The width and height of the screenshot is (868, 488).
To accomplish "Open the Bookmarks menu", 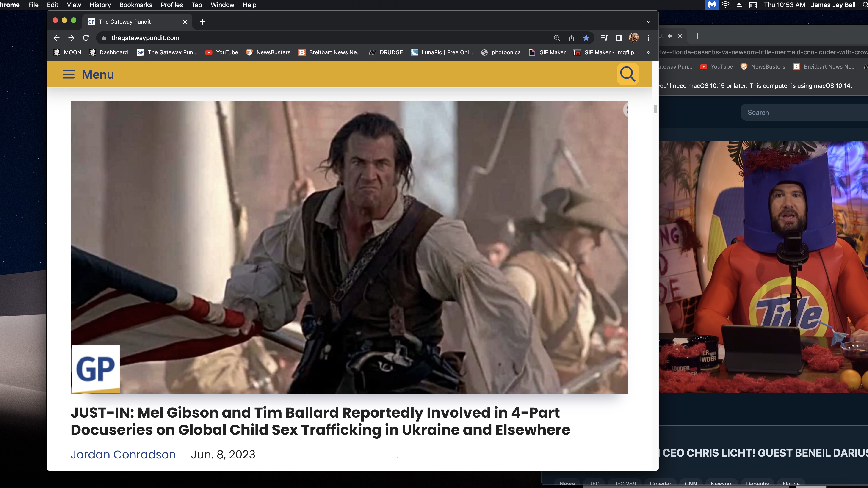I will (x=136, y=5).
